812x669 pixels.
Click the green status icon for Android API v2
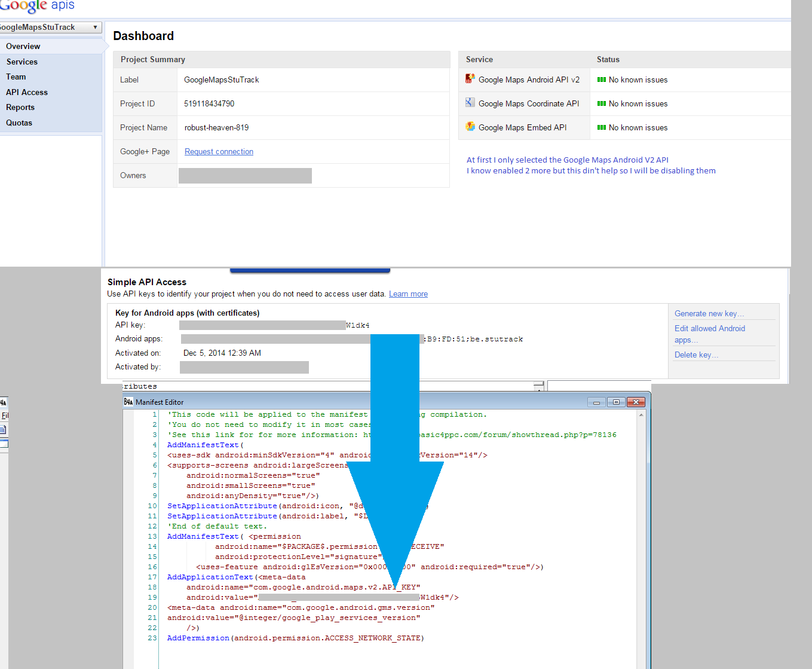coord(602,80)
